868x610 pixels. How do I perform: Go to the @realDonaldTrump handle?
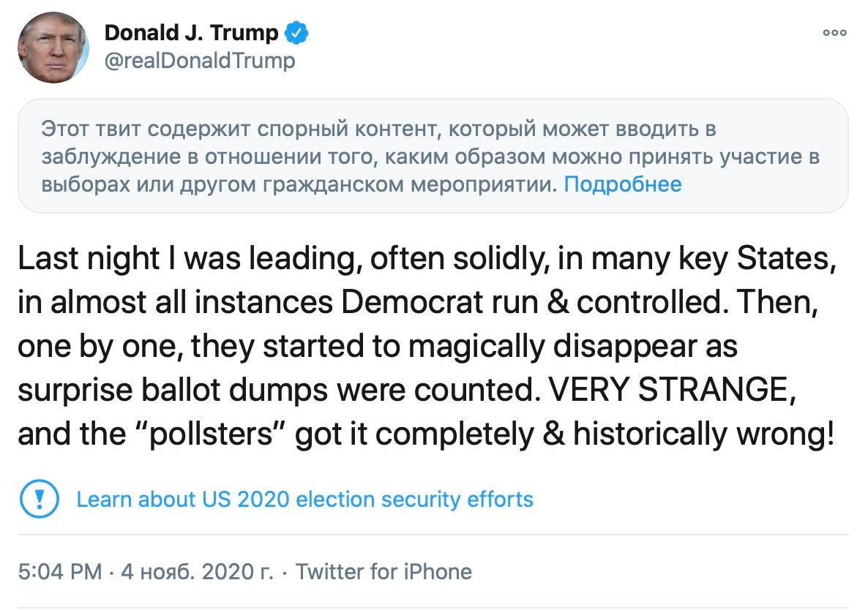pyautogui.click(x=200, y=60)
